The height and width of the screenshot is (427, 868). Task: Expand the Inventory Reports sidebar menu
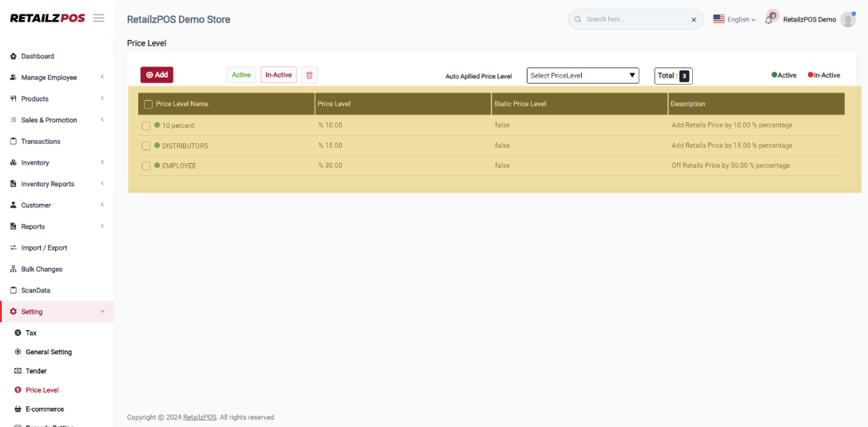[x=48, y=184]
